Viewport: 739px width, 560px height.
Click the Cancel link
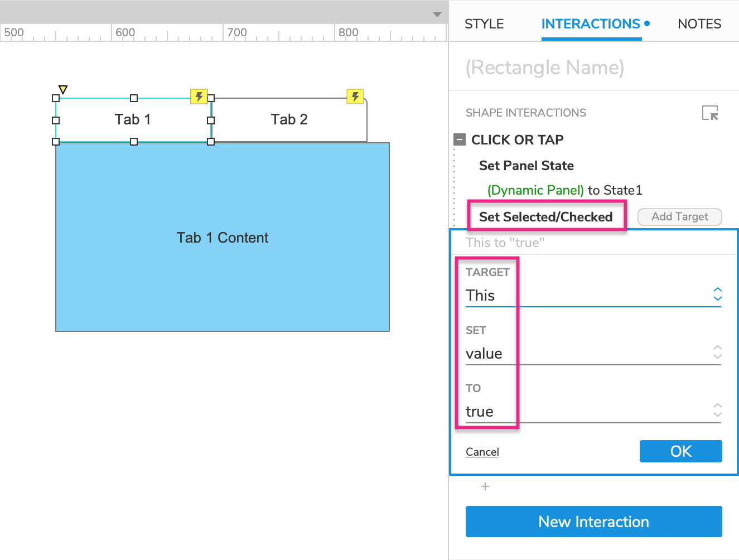pyautogui.click(x=482, y=452)
